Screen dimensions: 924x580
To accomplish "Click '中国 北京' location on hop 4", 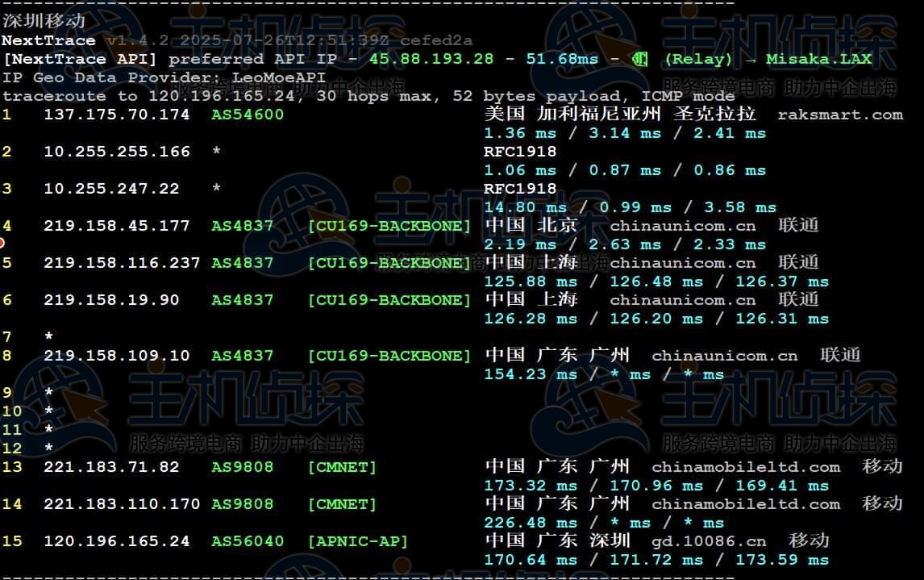I will [x=531, y=225].
